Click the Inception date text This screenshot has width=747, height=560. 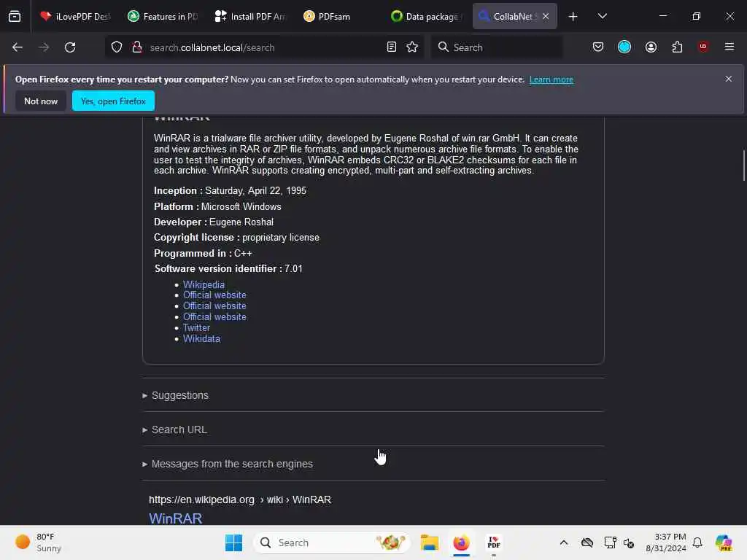230,190
